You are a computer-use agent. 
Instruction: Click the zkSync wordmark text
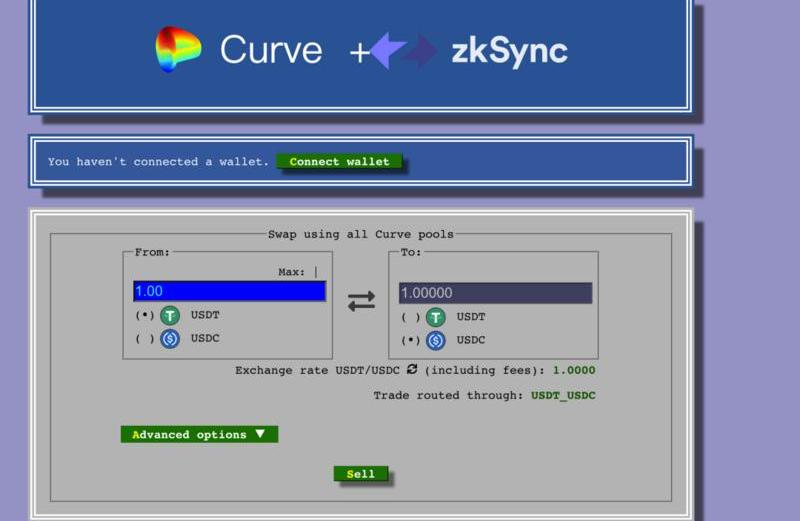510,51
